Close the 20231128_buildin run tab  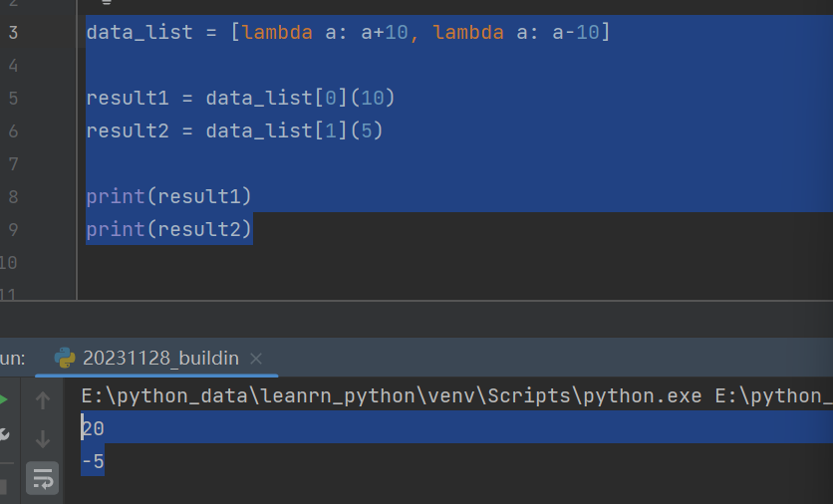(256, 359)
